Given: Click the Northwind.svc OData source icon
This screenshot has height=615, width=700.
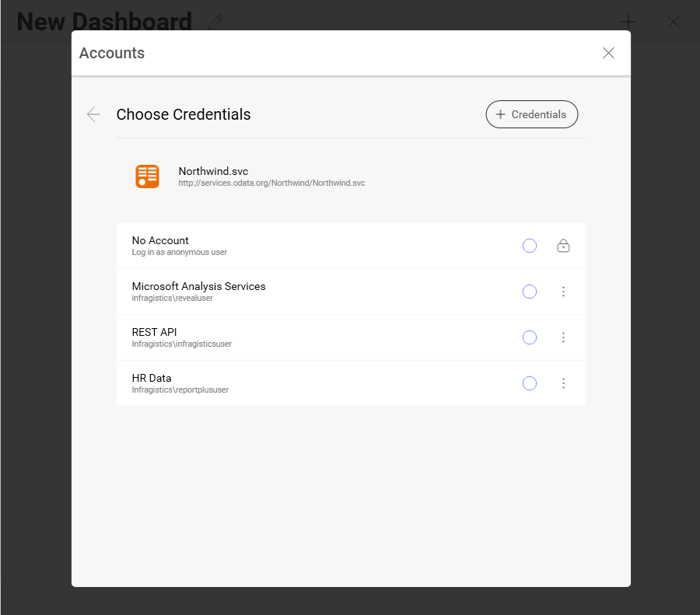Looking at the screenshot, I should coord(147,176).
